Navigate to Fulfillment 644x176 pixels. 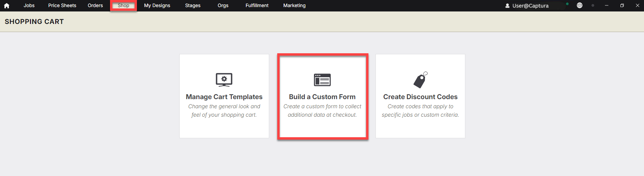tap(257, 5)
